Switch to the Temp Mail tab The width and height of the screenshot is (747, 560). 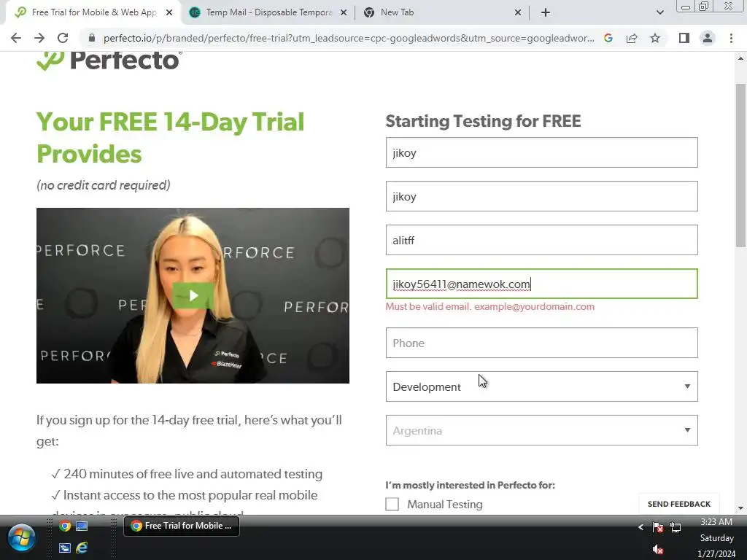pos(268,12)
